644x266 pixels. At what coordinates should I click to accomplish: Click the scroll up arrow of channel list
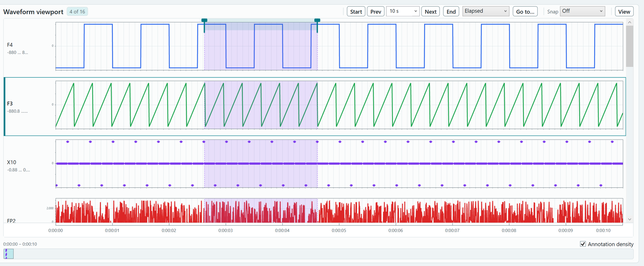coord(630,22)
